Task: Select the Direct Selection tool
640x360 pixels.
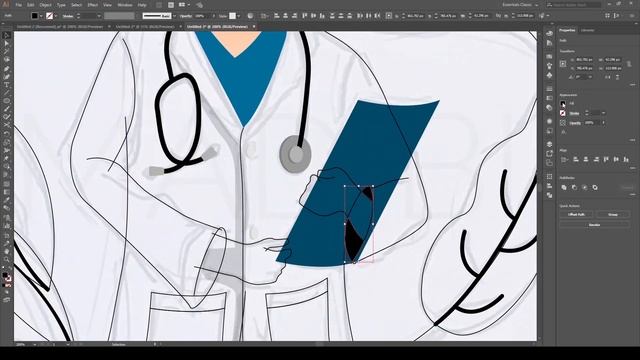Action: 7,44
